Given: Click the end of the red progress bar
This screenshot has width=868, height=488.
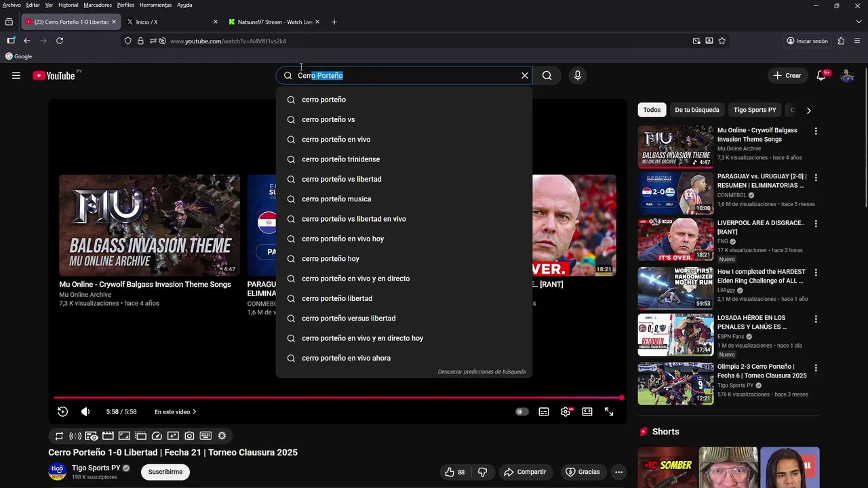Looking at the screenshot, I should coord(620,398).
